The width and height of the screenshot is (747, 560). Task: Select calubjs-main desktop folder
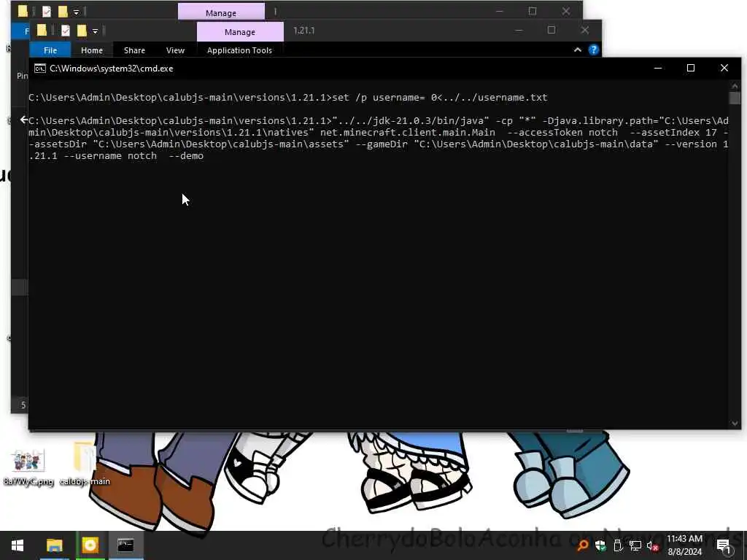(x=85, y=464)
